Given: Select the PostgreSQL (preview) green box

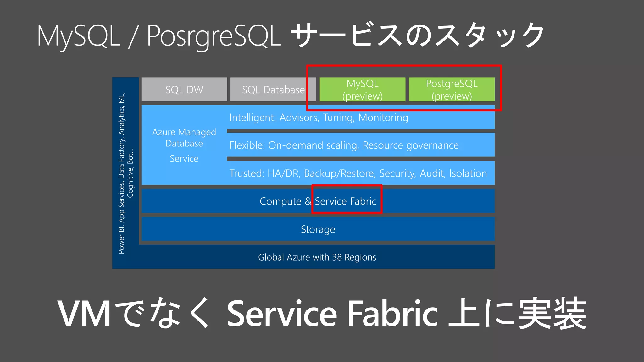Looking at the screenshot, I should 452,90.
